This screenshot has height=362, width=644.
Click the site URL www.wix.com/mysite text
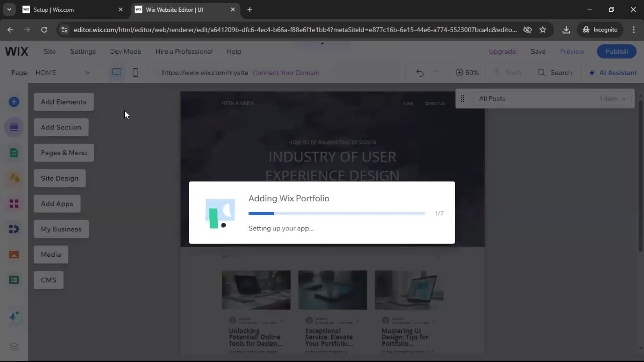click(x=205, y=73)
